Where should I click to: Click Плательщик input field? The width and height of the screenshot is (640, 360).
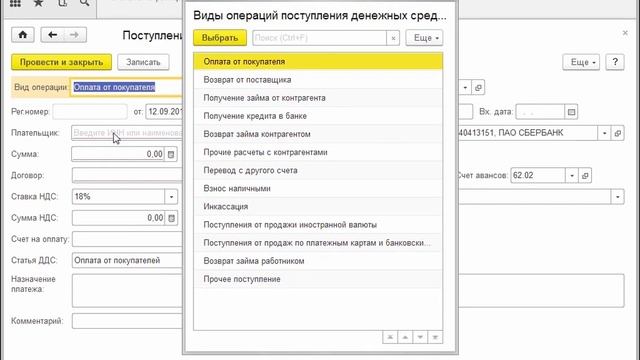127,133
